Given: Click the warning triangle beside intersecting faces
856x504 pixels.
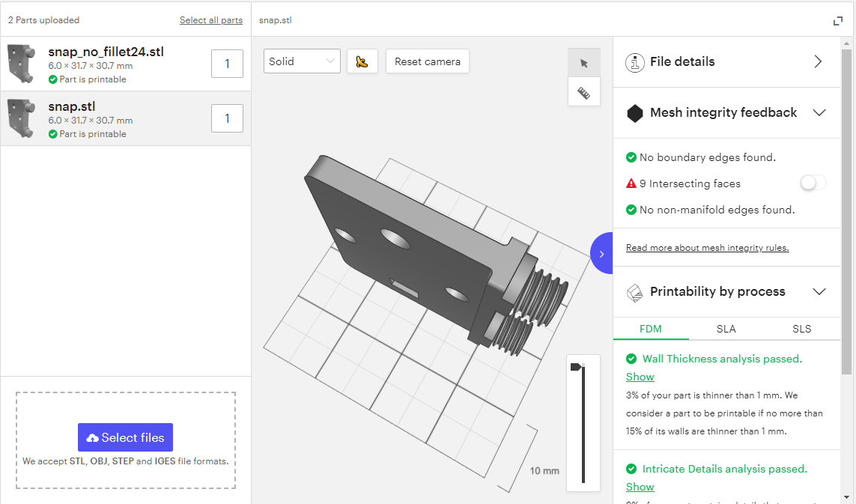Looking at the screenshot, I should 631,183.
